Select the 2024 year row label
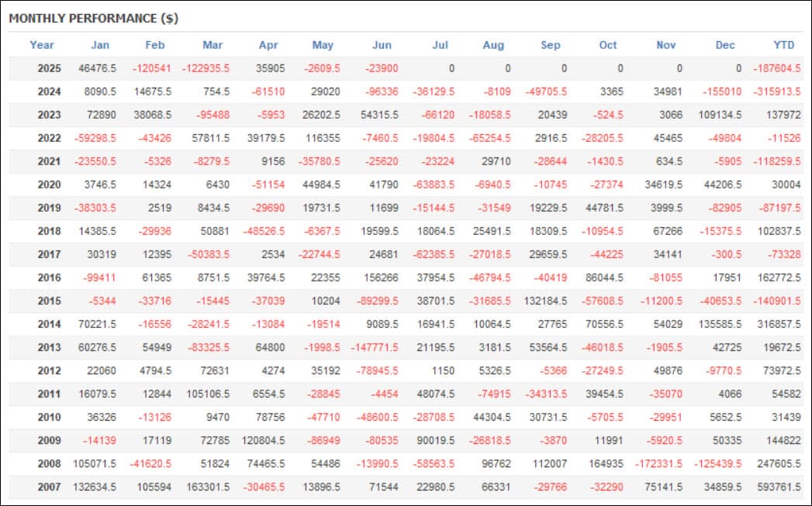This screenshot has width=812, height=506. click(x=49, y=91)
